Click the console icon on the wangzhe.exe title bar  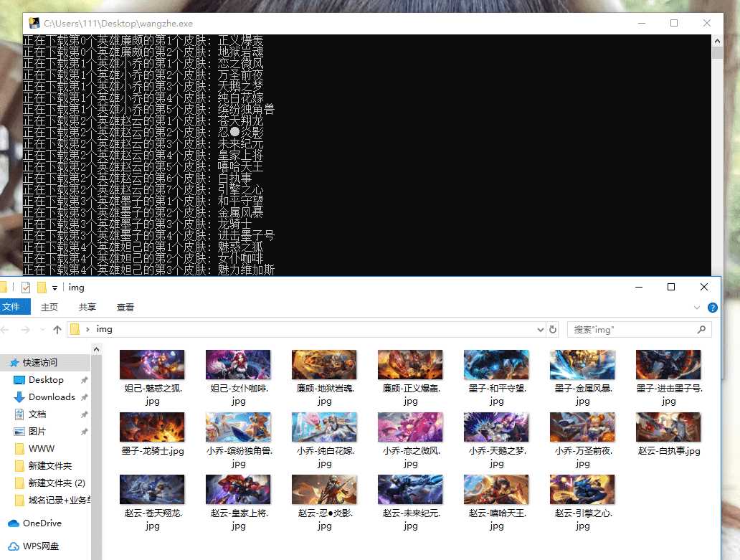34,23
